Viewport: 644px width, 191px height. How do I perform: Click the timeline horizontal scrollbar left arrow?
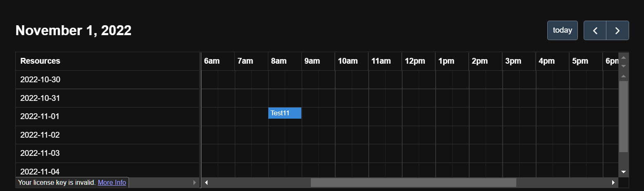[206, 182]
